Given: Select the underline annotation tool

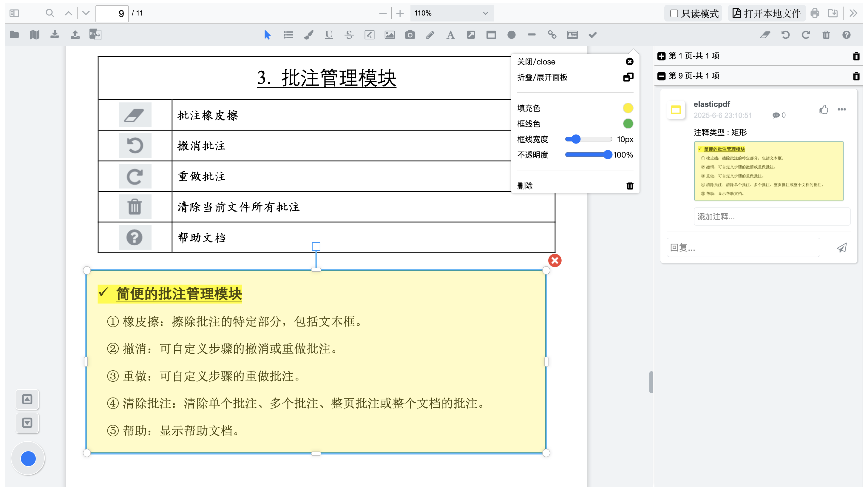Looking at the screenshot, I should 329,35.
